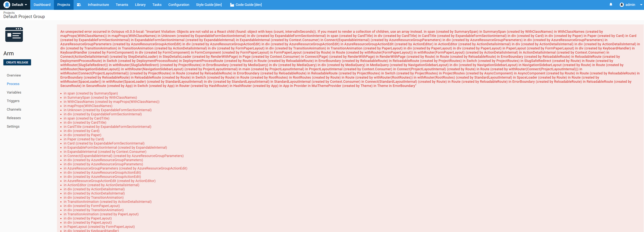Click the notifications bell icon

[611, 5]
